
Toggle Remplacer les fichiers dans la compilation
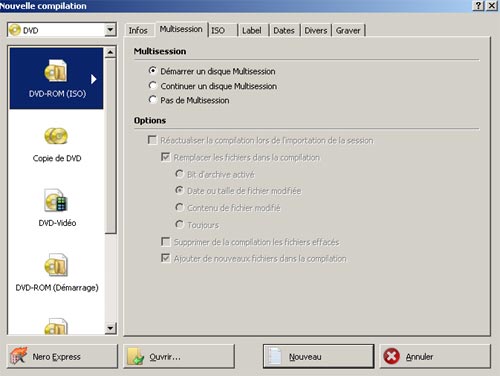click(x=166, y=157)
